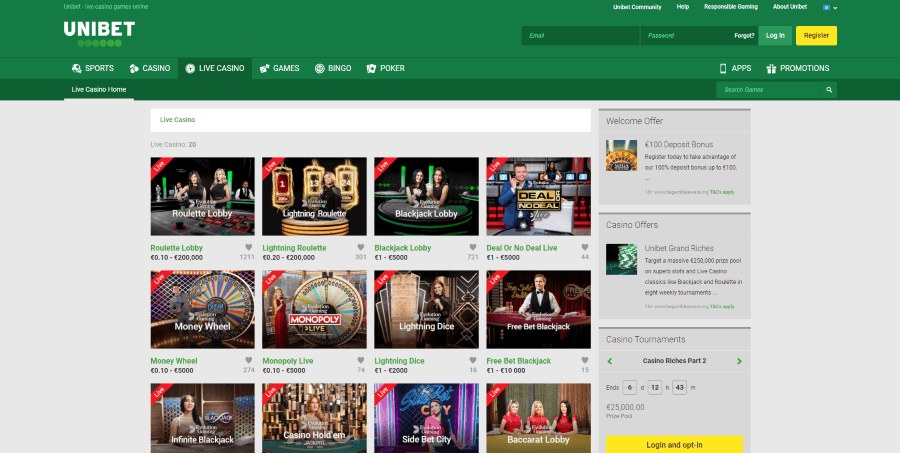
Task: Open the Promotions menu item
Action: click(798, 68)
